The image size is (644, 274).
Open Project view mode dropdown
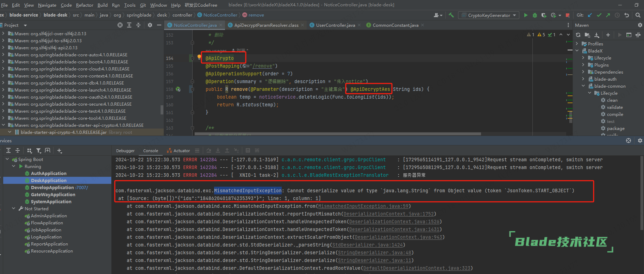point(25,25)
